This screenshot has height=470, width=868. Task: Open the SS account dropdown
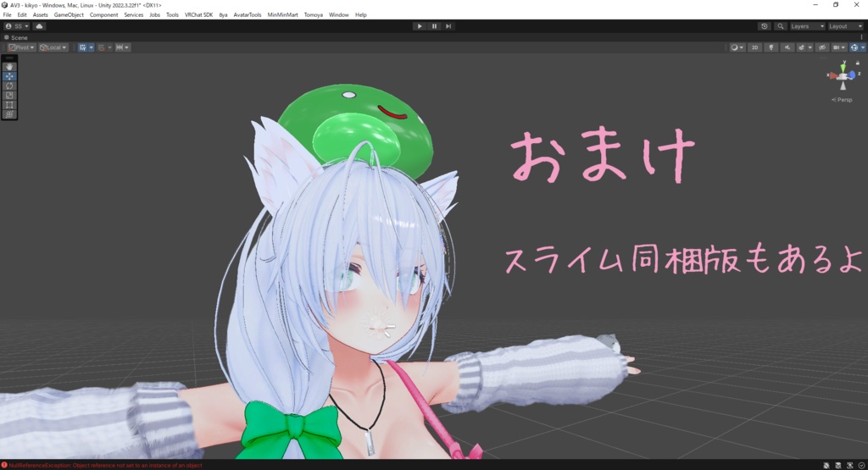[17, 26]
